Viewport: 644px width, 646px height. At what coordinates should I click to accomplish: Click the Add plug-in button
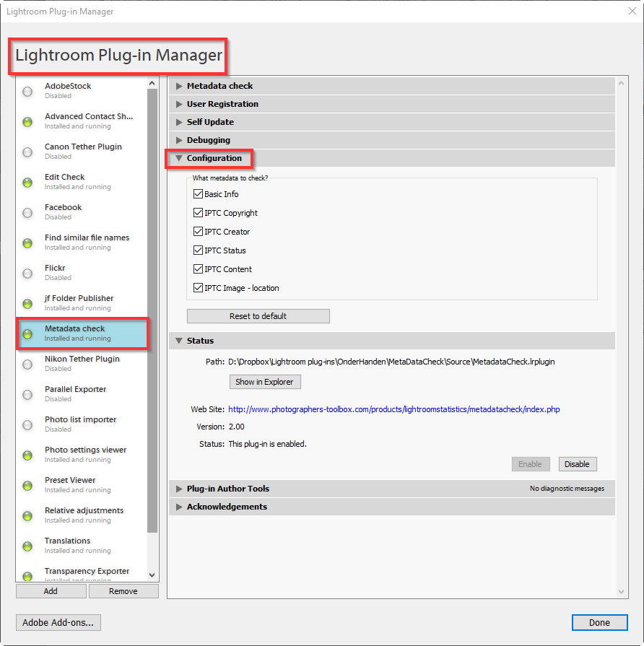point(51,591)
